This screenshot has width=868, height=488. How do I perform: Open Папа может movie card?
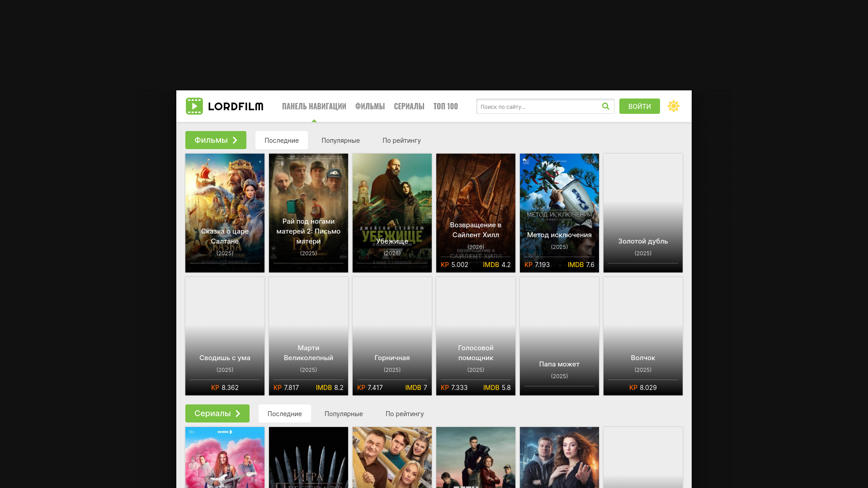(559, 336)
